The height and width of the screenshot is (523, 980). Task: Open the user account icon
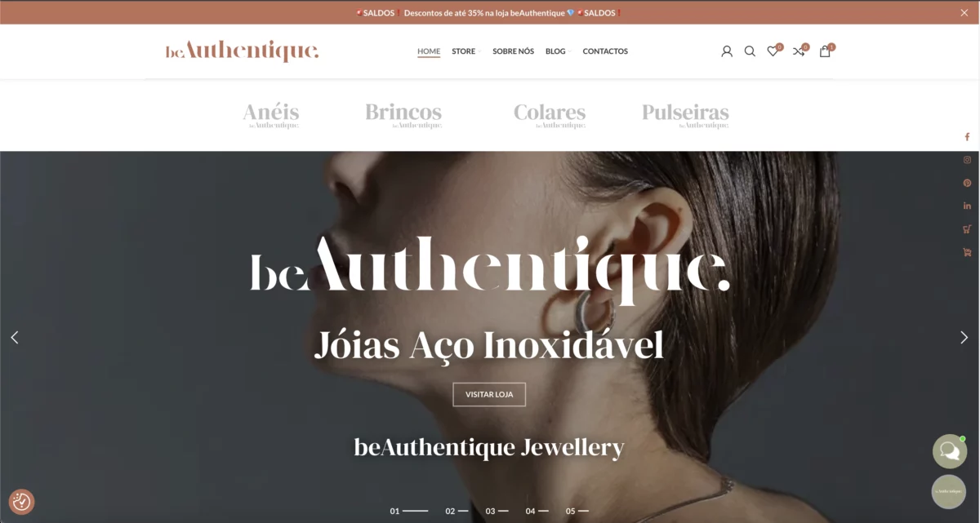click(727, 51)
